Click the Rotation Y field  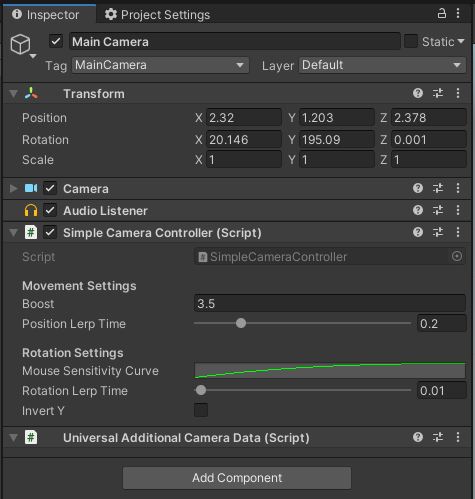click(x=336, y=139)
